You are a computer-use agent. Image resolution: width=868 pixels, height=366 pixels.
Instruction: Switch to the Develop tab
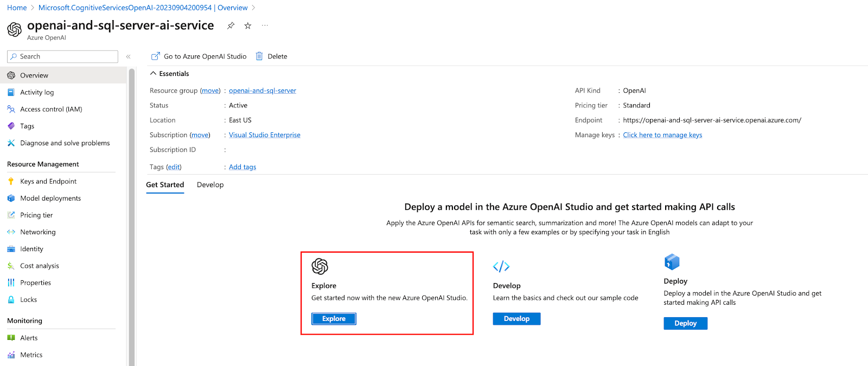(x=210, y=185)
